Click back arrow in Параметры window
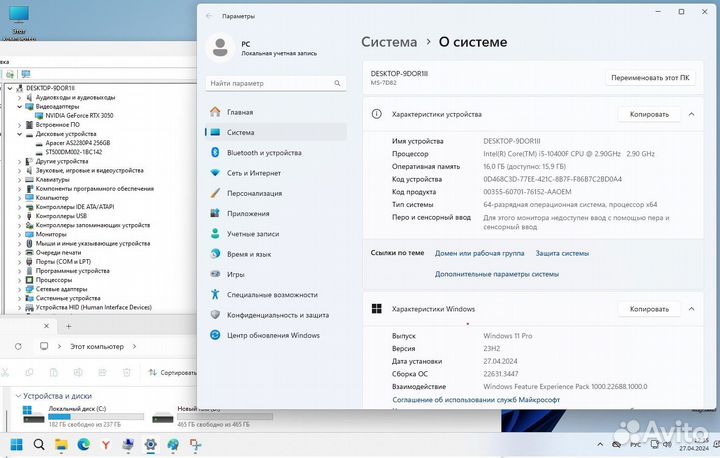 click(x=209, y=16)
